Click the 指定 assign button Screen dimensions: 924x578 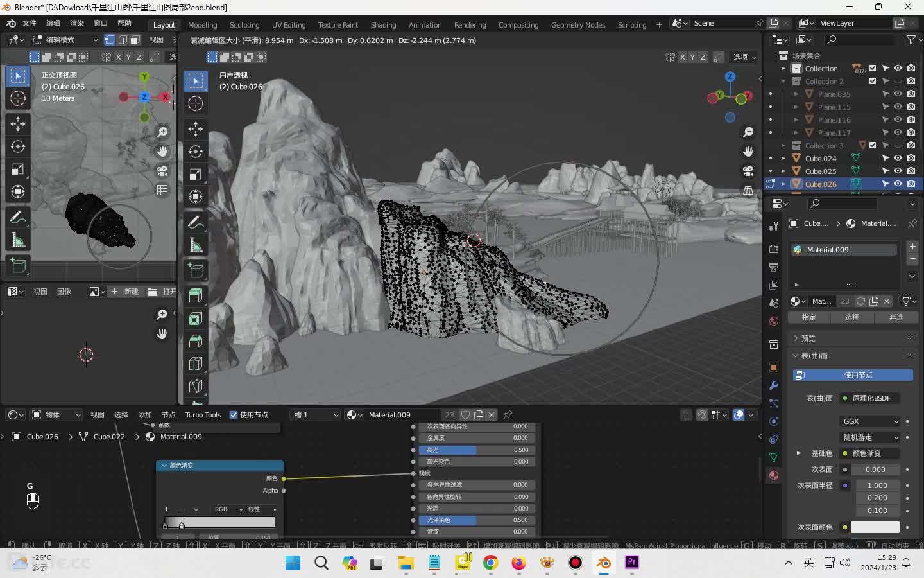(x=809, y=317)
